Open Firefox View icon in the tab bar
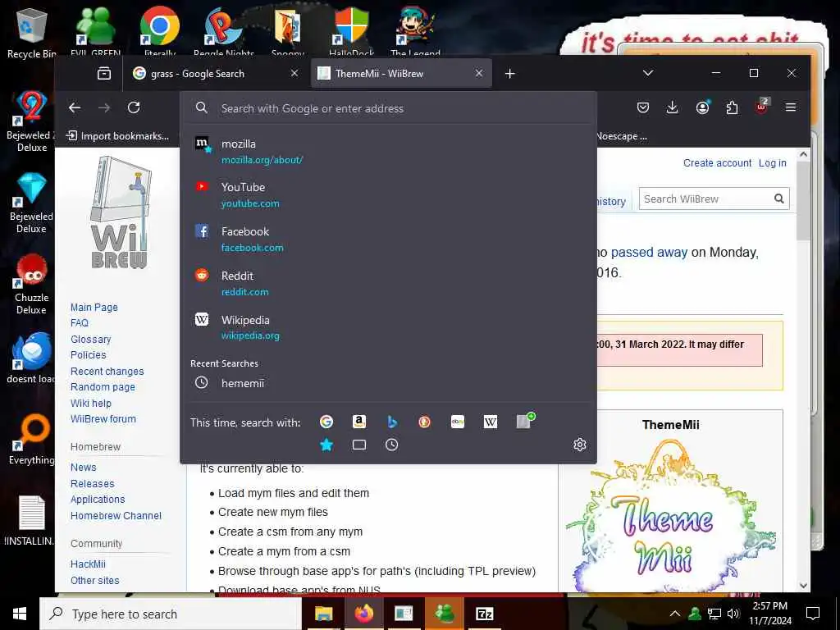The width and height of the screenshot is (840, 630). pyautogui.click(x=104, y=73)
